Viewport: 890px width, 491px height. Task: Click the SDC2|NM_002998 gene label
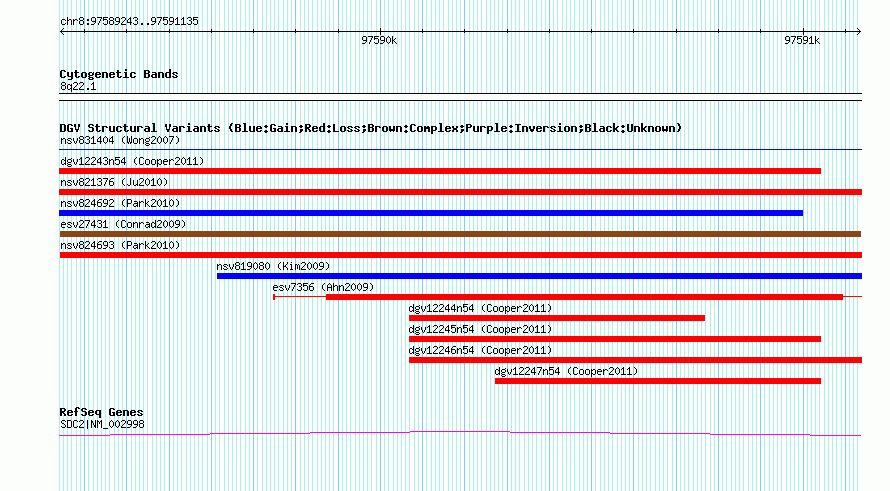102,424
